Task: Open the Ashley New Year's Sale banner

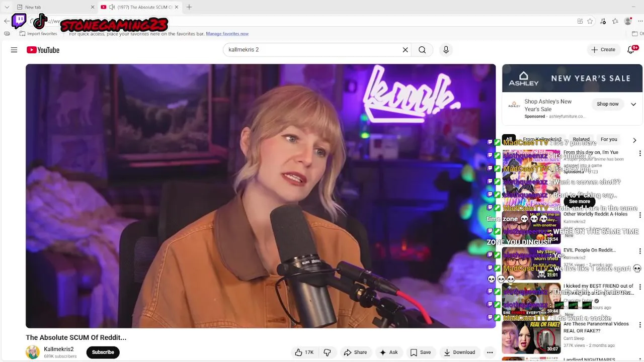Action: click(572, 78)
